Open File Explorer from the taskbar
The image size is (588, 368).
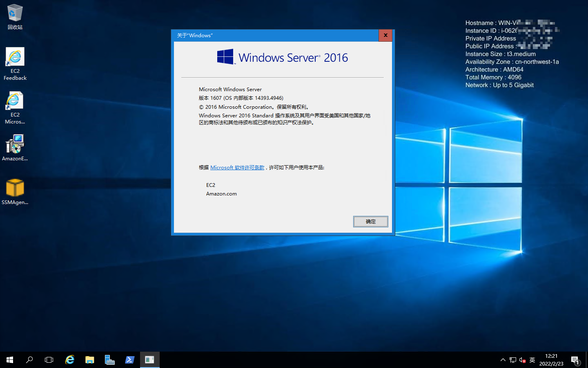(x=89, y=359)
